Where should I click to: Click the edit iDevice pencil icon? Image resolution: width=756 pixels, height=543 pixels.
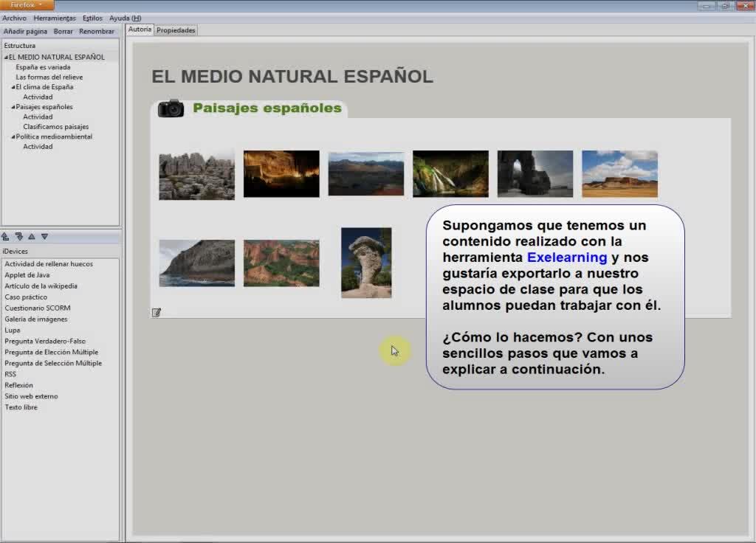(157, 313)
